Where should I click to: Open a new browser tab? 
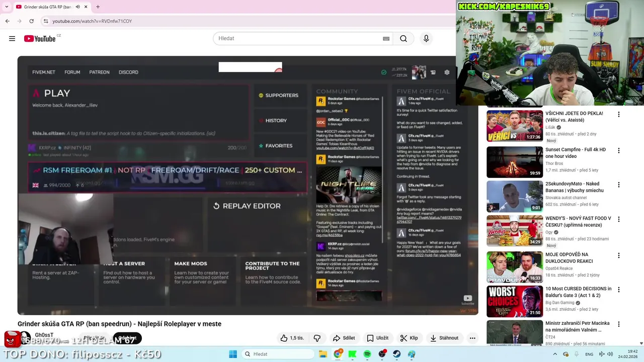[x=98, y=7]
